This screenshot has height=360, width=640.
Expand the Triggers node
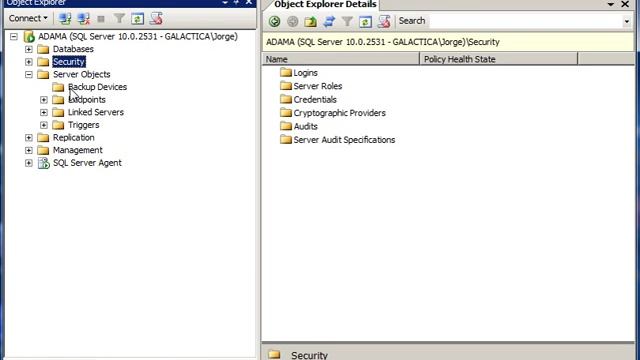pyautogui.click(x=44, y=125)
